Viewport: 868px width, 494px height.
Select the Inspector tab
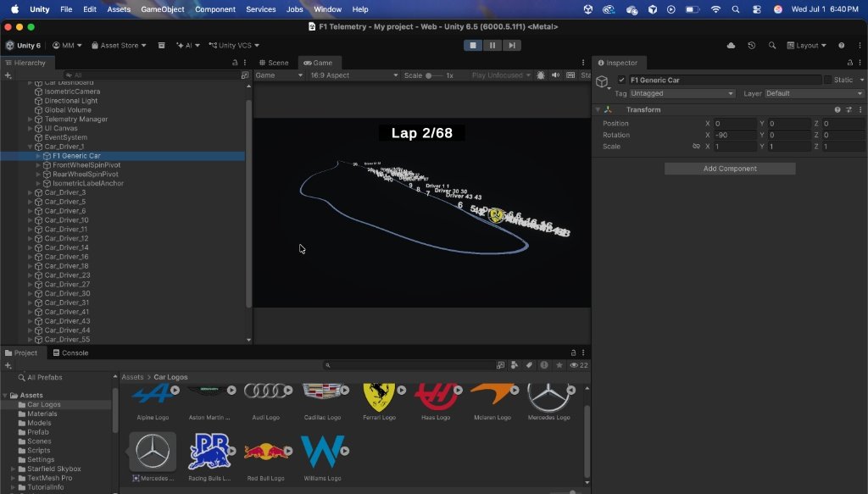[617, 63]
